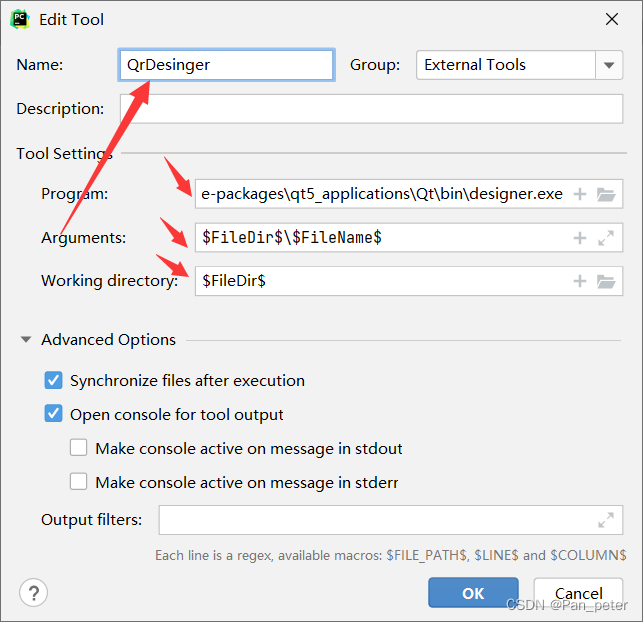
Task: Expand the Output filters editor icon
Action: tap(606, 520)
